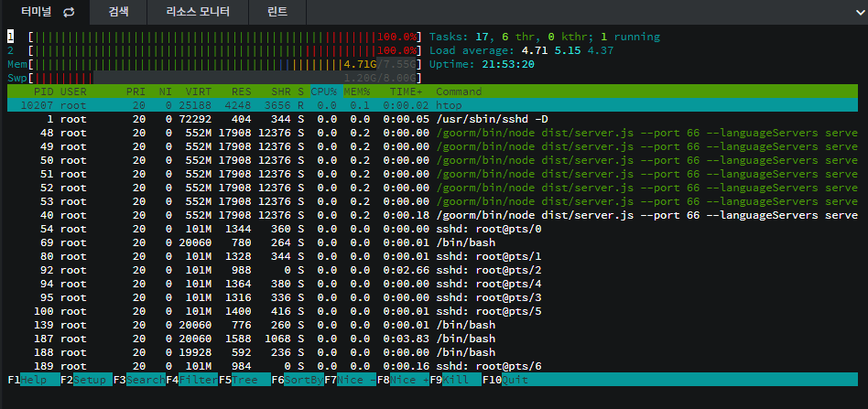Click F4 Filter in htop footer
The width and height of the screenshot is (868, 409).
(191, 380)
